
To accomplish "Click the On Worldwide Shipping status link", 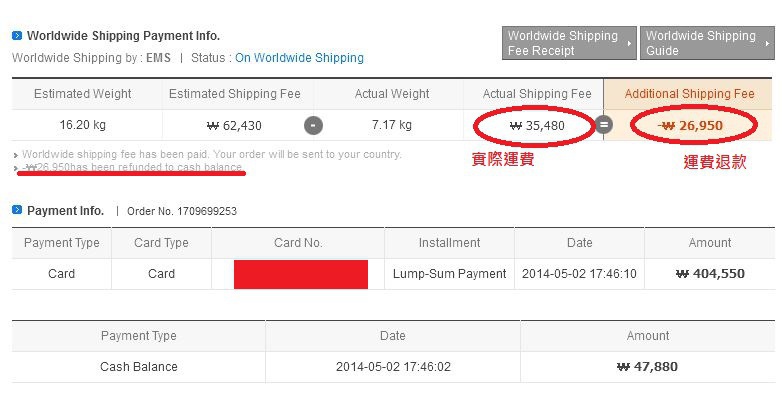I will 299,58.
